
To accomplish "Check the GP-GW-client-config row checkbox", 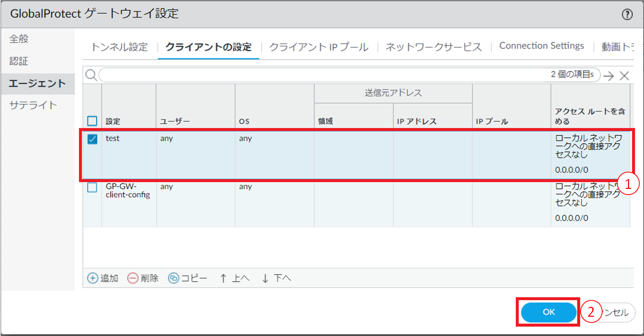I will coord(93,187).
